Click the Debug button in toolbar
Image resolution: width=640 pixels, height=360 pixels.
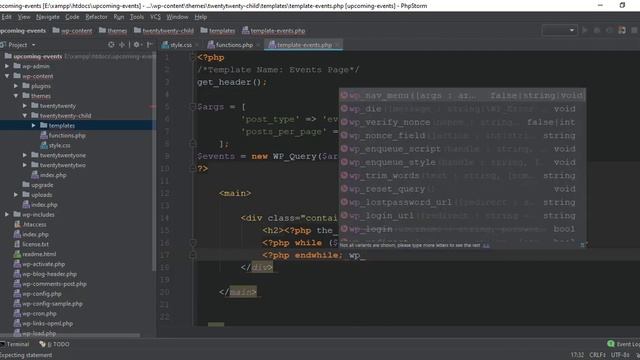point(597,30)
